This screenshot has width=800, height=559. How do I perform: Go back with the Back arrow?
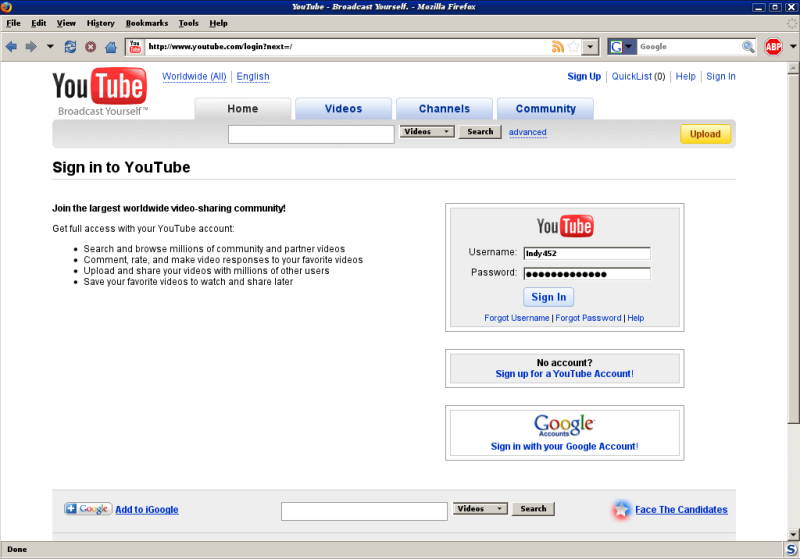pyautogui.click(x=11, y=47)
